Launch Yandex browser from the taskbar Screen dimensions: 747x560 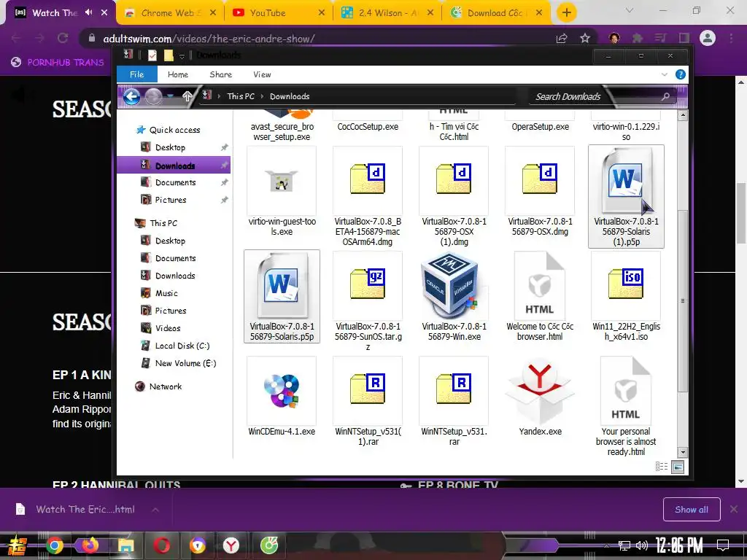click(231, 545)
